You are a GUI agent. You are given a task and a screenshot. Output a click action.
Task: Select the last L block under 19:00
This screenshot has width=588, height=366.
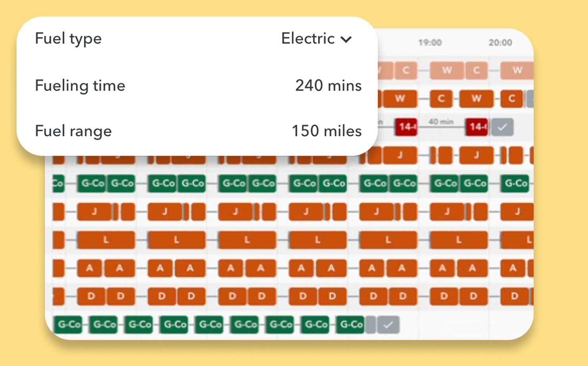pyautogui.click(x=459, y=240)
